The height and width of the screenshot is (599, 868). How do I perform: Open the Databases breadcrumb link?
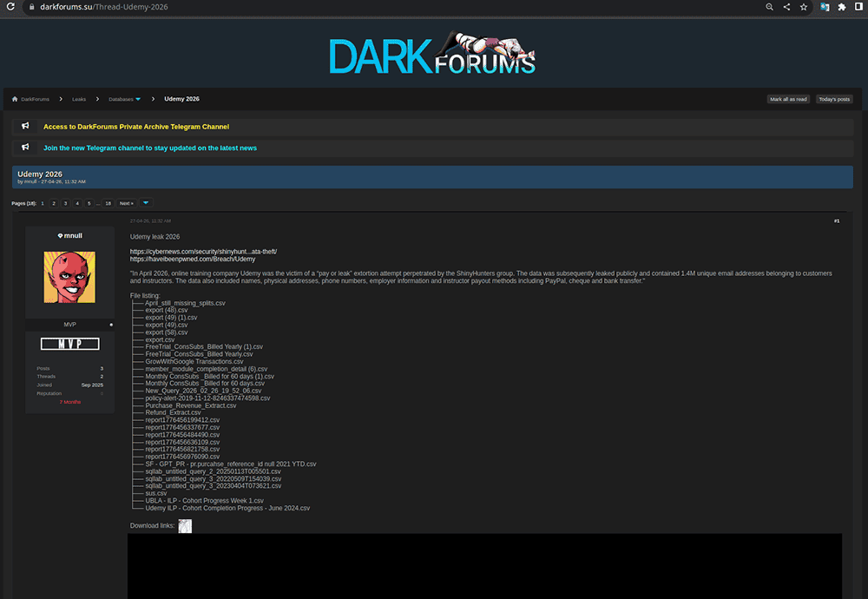pyautogui.click(x=121, y=99)
